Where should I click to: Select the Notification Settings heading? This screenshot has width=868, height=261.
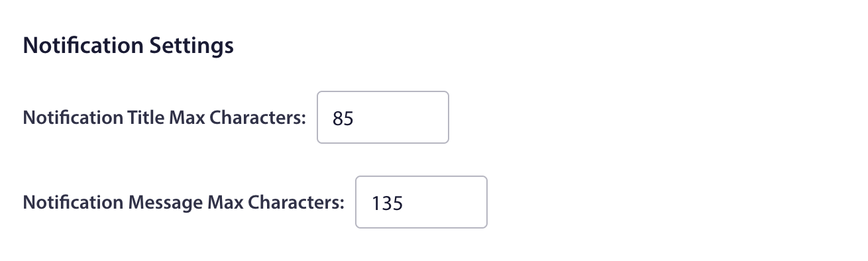point(128,46)
